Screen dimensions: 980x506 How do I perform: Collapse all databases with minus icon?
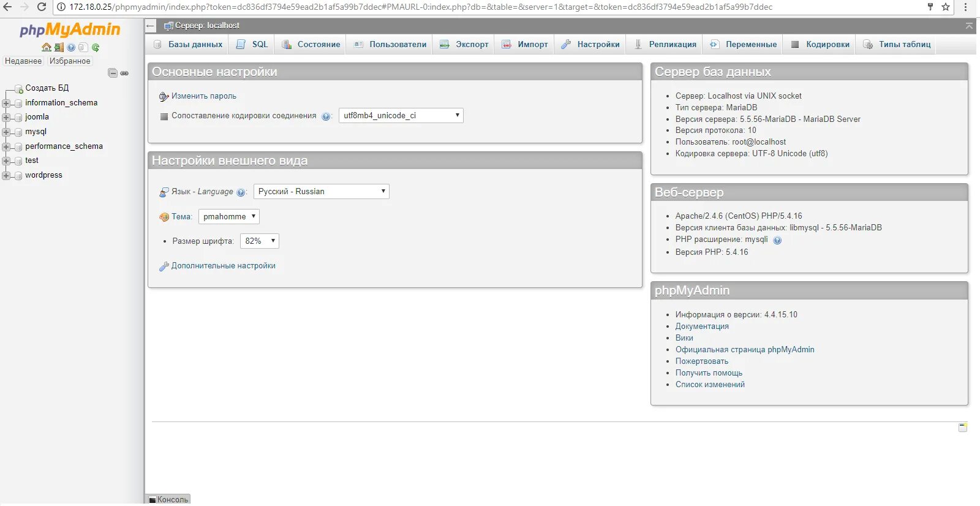(x=113, y=73)
